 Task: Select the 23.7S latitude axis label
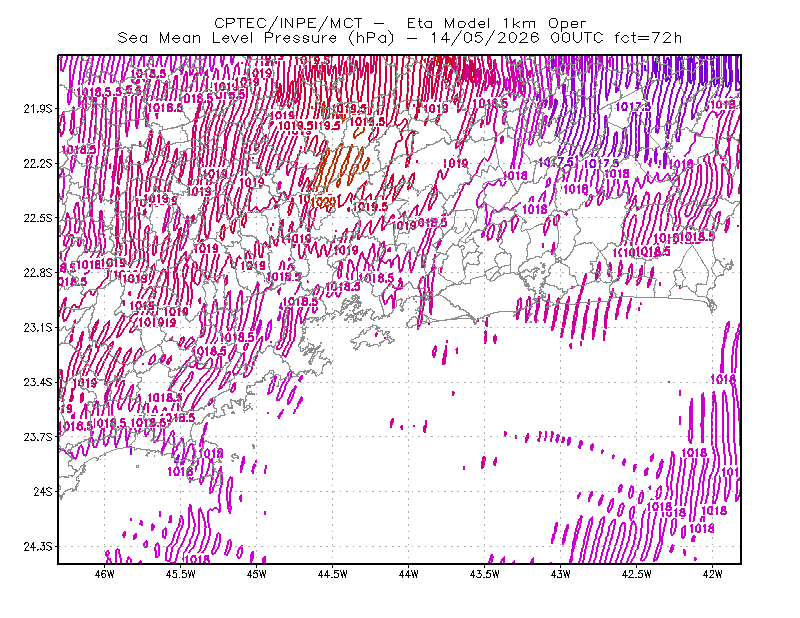click(x=38, y=437)
